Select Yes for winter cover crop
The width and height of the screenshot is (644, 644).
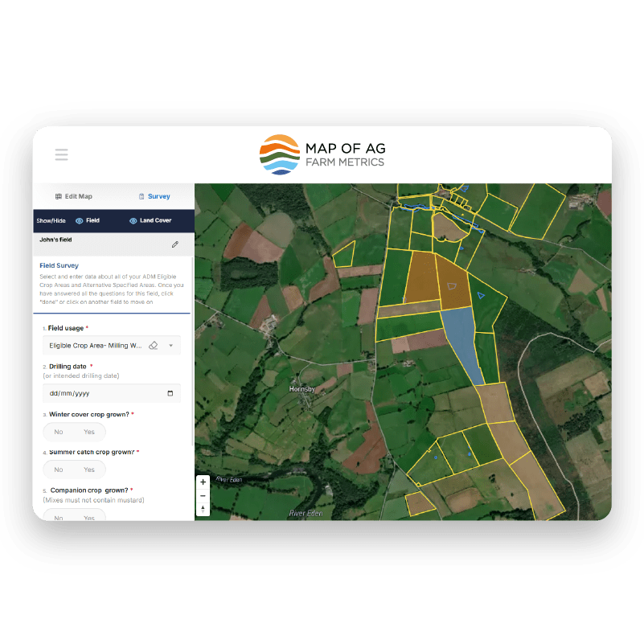[89, 432]
